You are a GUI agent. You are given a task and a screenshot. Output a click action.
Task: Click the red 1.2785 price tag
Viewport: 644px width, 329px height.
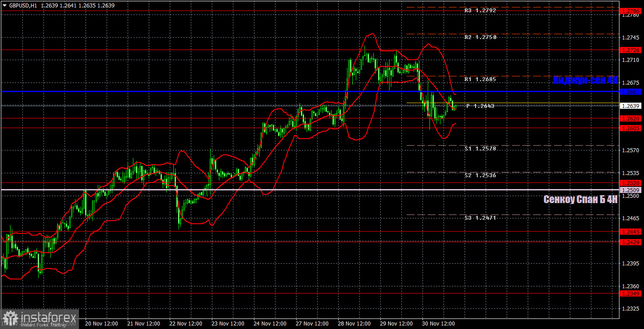tap(631, 10)
